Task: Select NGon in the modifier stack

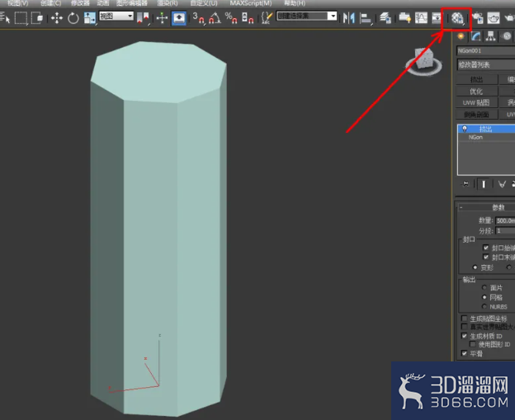Action: pos(475,137)
